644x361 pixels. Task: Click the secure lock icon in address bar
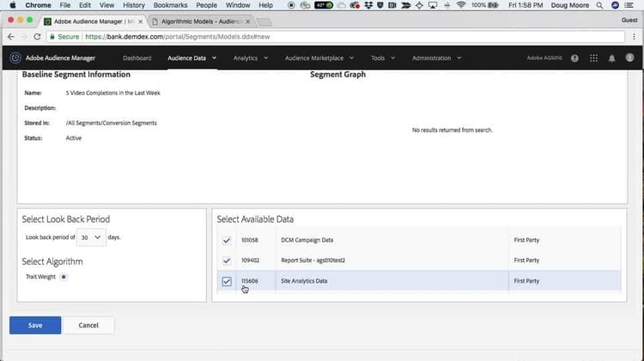pyautogui.click(x=52, y=37)
